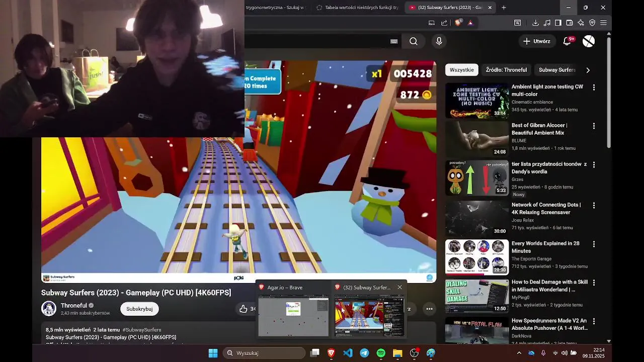
Task: Open Task View on the taskbar
Action: click(x=314, y=353)
